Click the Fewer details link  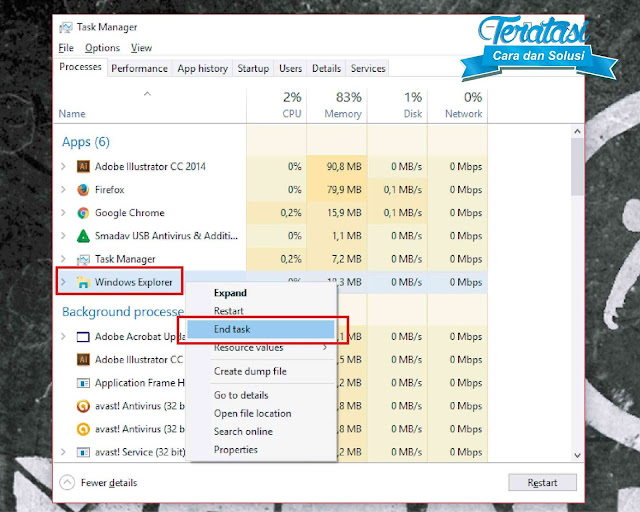point(109,483)
